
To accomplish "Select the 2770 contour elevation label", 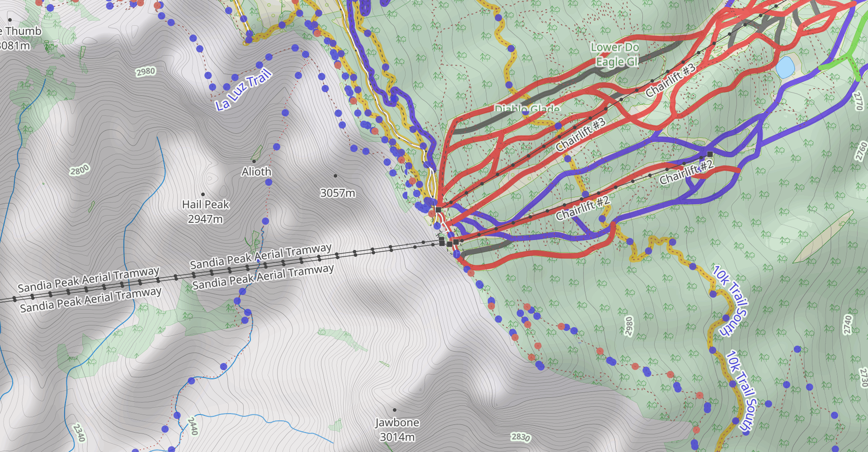I will [x=859, y=101].
